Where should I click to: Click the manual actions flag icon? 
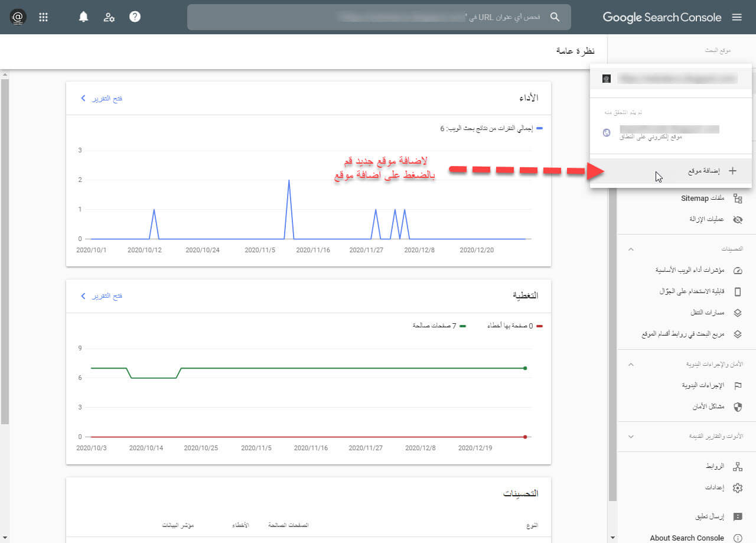pos(737,385)
